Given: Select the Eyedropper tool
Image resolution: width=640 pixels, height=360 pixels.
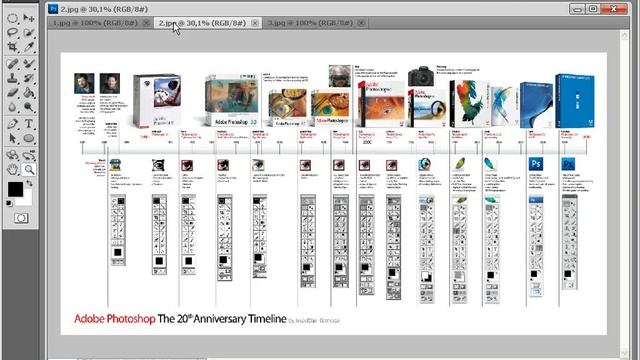Looking at the screenshot, I should pyautogui.click(x=29, y=47).
